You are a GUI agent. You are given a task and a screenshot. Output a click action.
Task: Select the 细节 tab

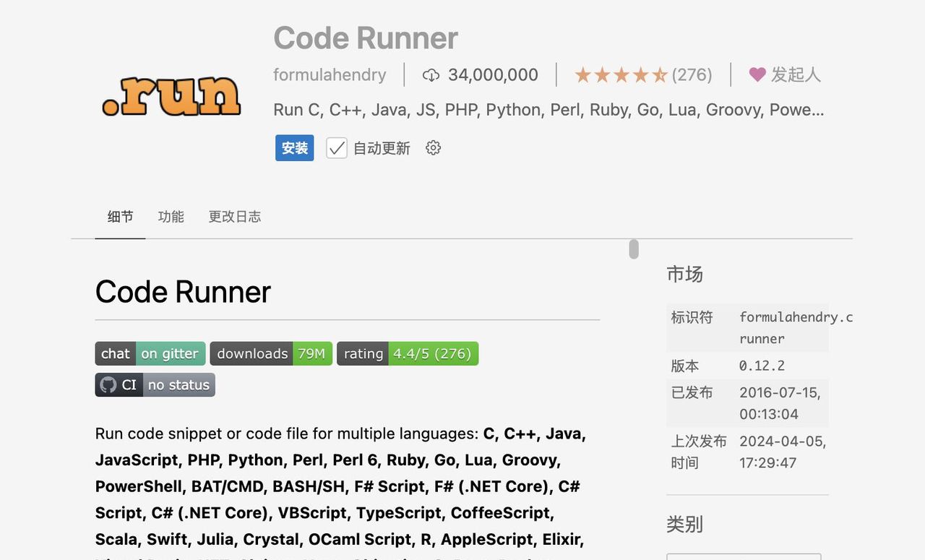120,216
